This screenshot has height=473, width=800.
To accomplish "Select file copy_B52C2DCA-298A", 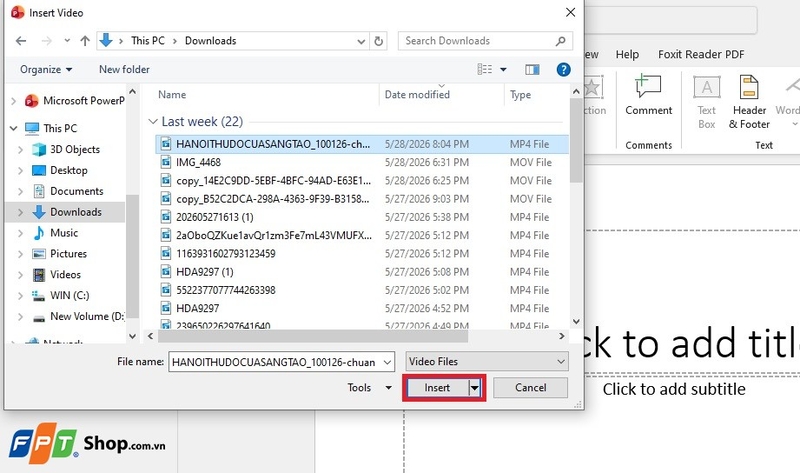I will [x=362, y=199].
